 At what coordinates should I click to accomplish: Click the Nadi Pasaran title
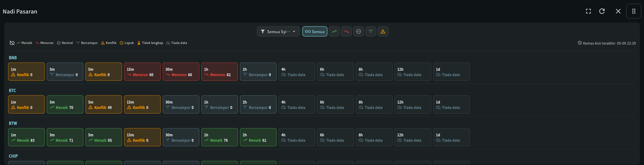20,11
